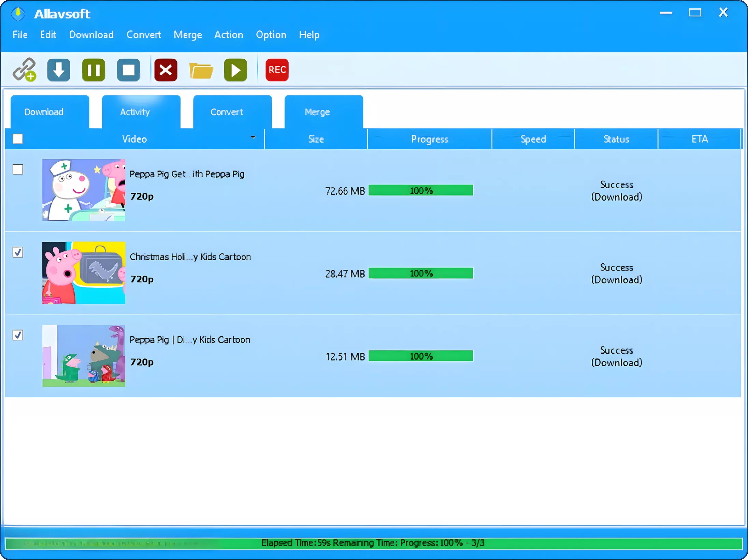748x560 pixels.
Task: Sort downloads by the Size column header
Action: pyautogui.click(x=316, y=139)
